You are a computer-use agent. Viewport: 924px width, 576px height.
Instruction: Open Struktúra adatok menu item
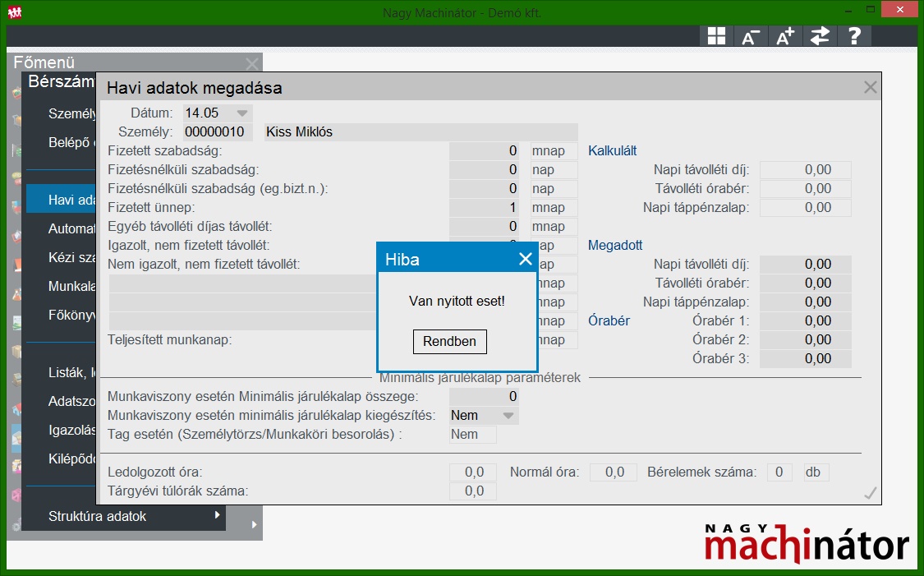coord(124,516)
